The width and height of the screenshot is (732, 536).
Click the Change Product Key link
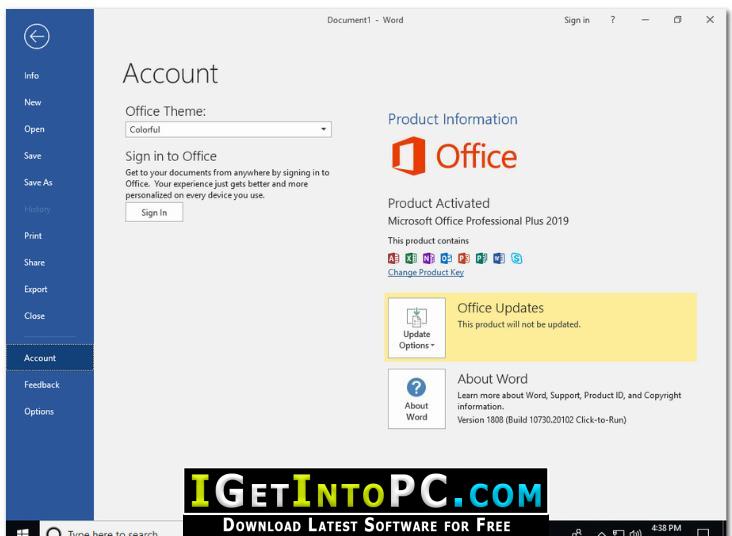[425, 272]
